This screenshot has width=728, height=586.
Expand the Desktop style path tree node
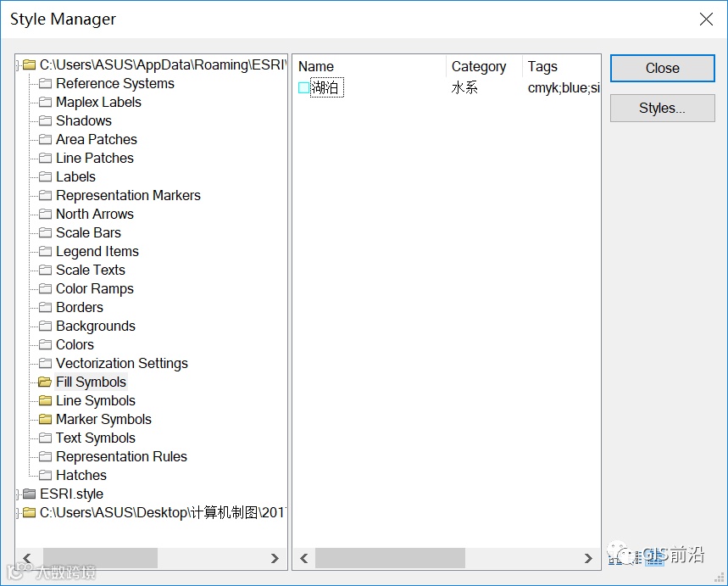tap(18, 512)
